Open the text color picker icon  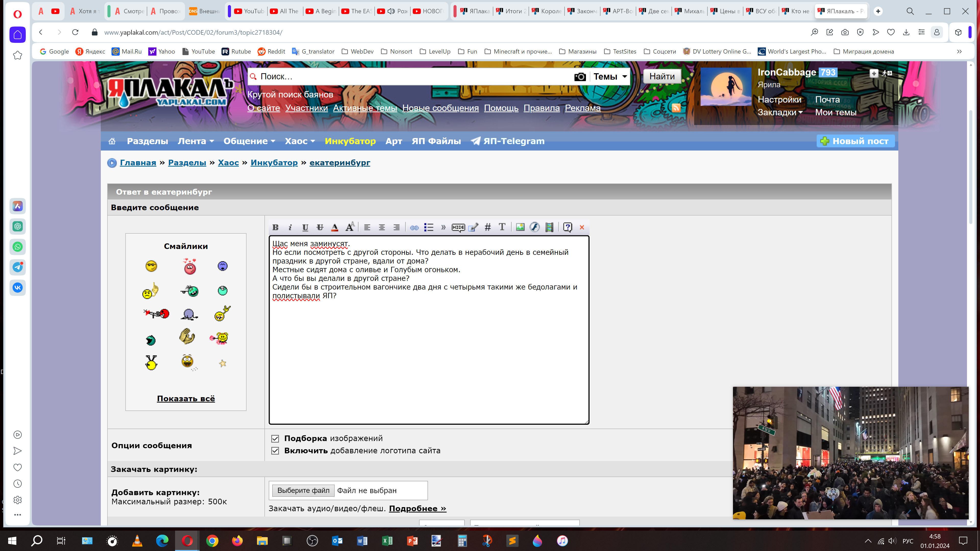coord(334,227)
